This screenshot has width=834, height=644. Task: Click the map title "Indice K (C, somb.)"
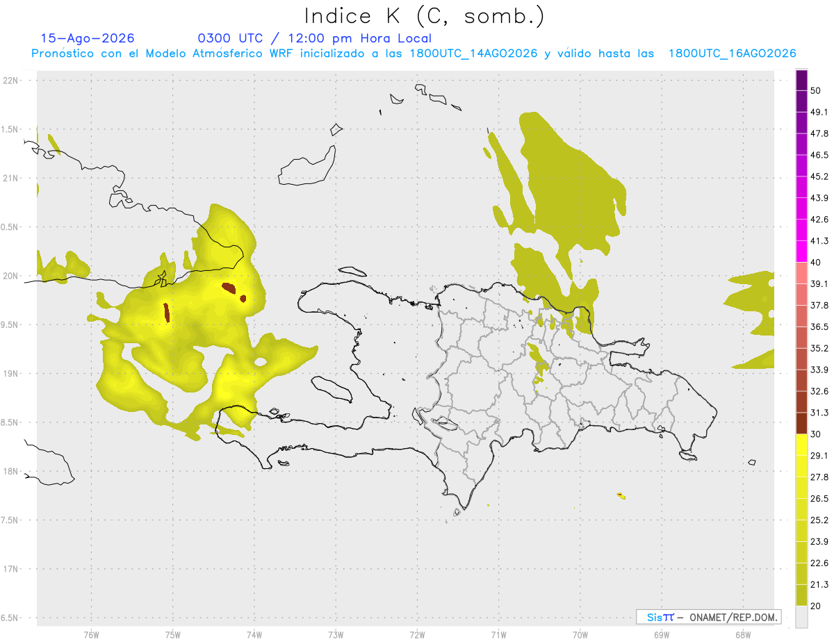425,16
